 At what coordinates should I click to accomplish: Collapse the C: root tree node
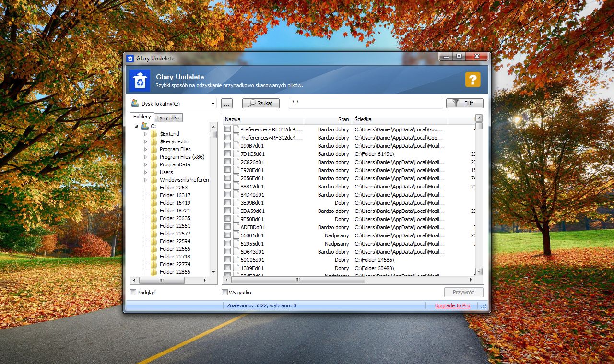click(x=136, y=126)
